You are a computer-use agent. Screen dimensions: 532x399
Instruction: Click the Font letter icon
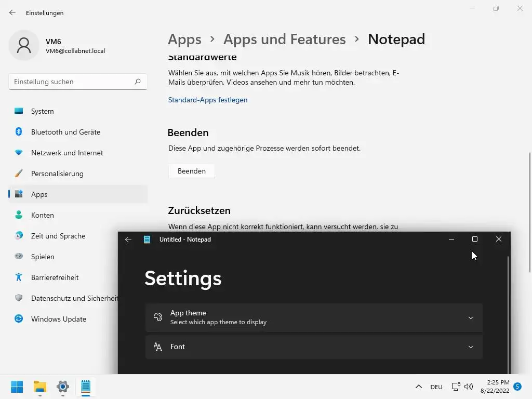158,347
